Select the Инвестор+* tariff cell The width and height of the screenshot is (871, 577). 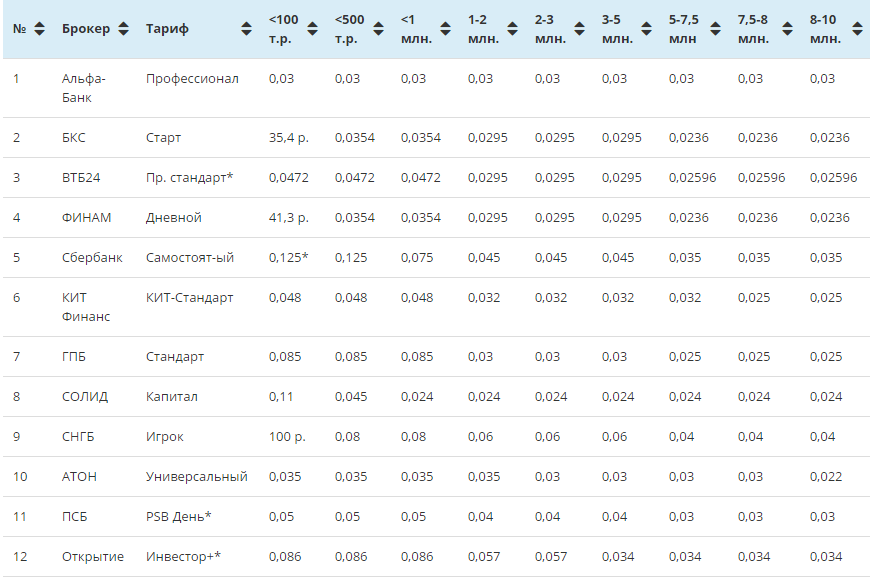point(183,556)
